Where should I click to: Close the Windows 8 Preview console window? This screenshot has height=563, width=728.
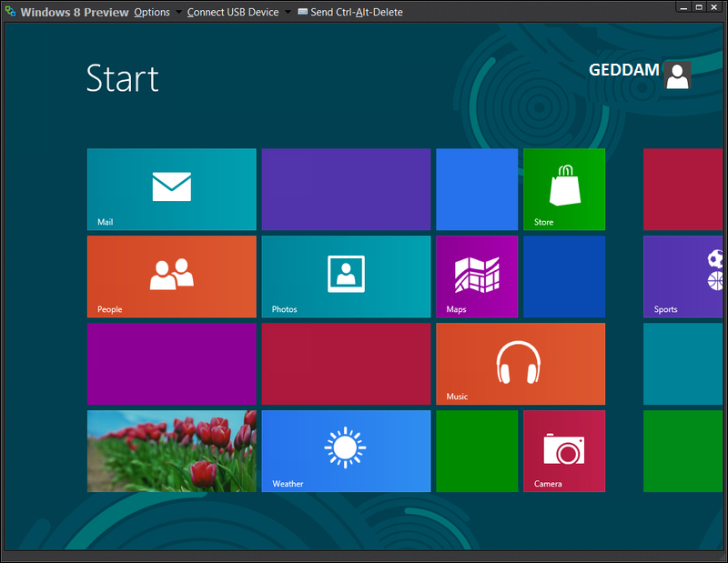(714, 7)
